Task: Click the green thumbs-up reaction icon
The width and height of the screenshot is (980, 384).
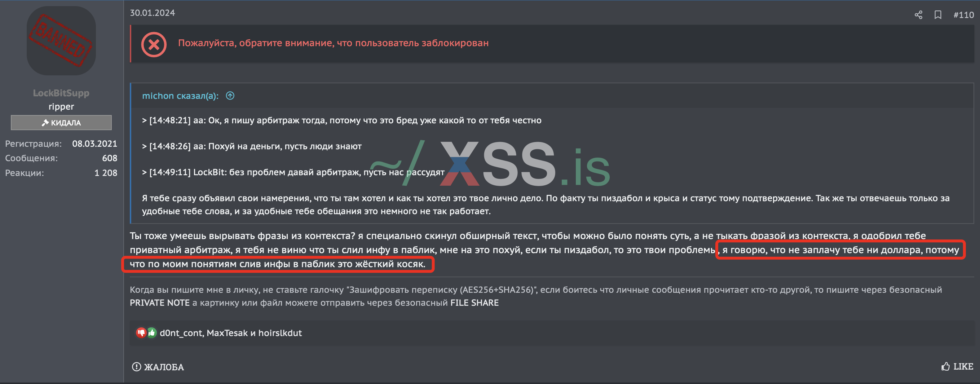Action: (x=152, y=333)
